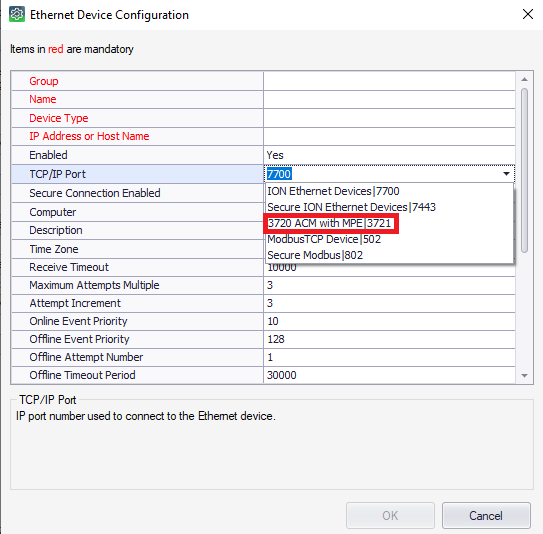Click the Ethernet Device Configuration gear icon
This screenshot has height=534, width=543.
(x=17, y=14)
